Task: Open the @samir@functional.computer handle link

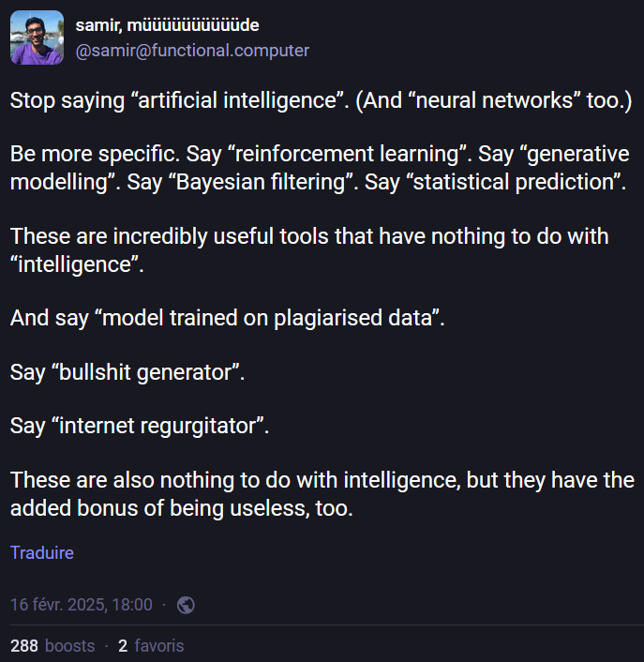Action: [x=192, y=51]
